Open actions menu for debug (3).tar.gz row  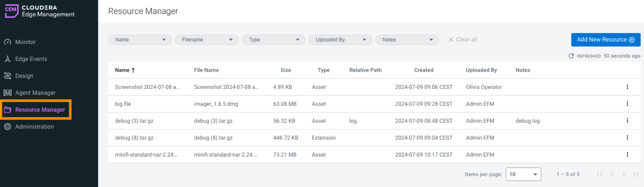[627, 121]
